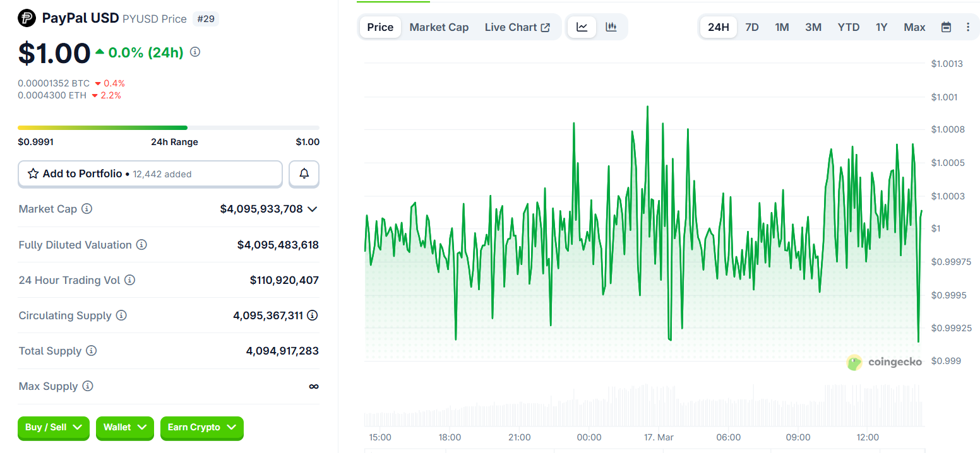Switch to the candlestick chart icon

pos(611,27)
